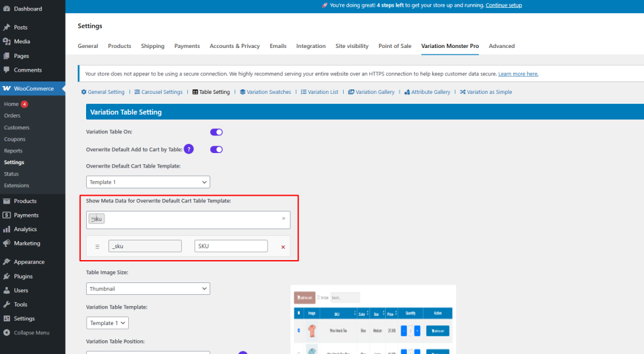
Task: Remove the _sku tag from meta data
Action: (x=93, y=219)
